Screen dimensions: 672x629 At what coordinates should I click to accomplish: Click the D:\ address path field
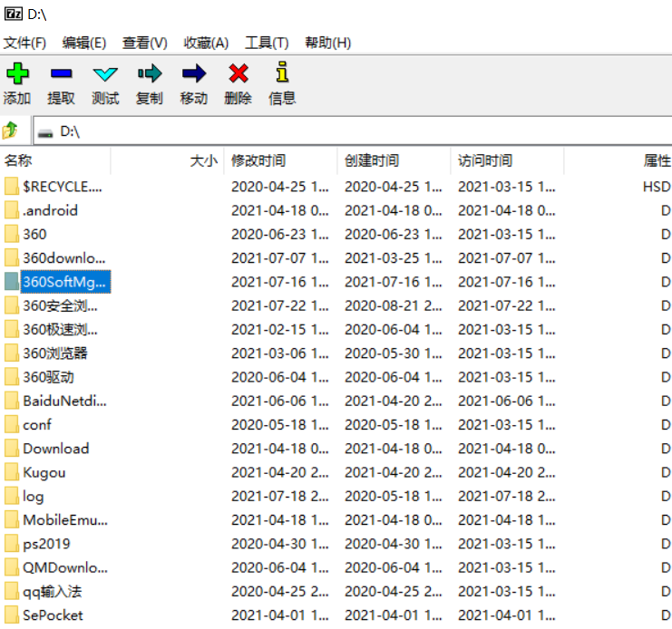(352, 131)
